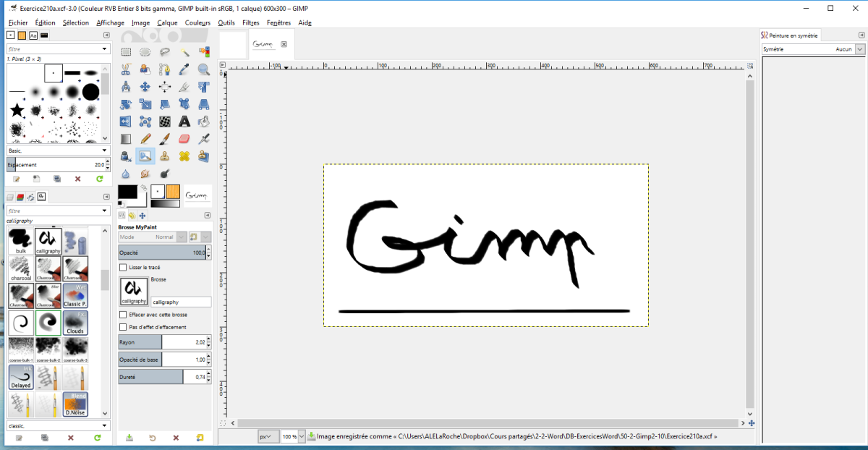Pick the Free Select lasso tool
This screenshot has height=450, width=868.
[x=165, y=52]
